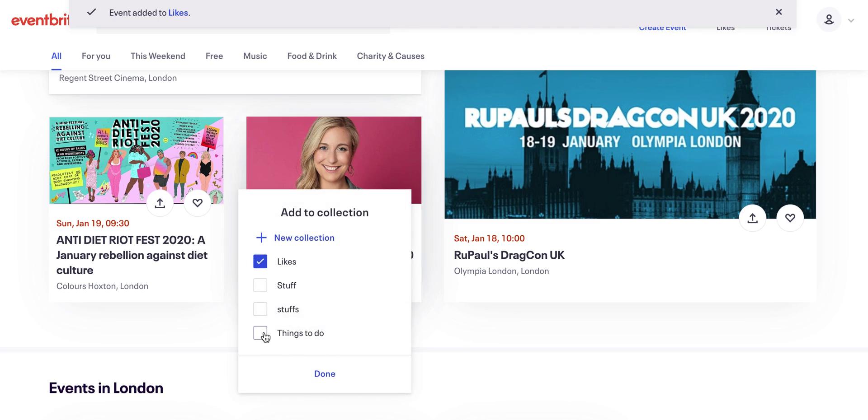Screen dimensions: 868x420
Task: Click the Stuff collection label
Action: 287,285
